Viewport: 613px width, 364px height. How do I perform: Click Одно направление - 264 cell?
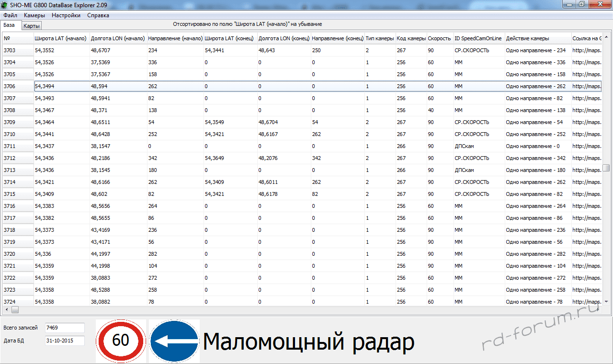[x=538, y=206]
